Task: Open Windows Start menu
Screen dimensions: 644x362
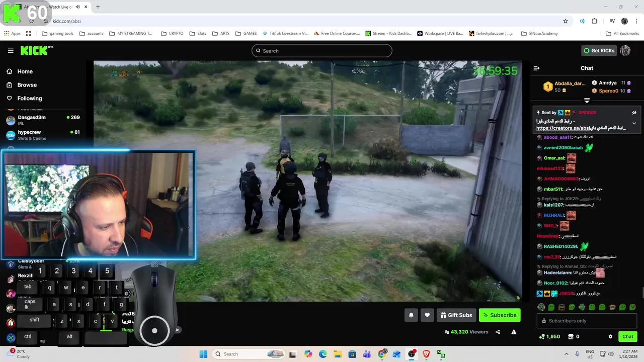Action: (x=203, y=354)
